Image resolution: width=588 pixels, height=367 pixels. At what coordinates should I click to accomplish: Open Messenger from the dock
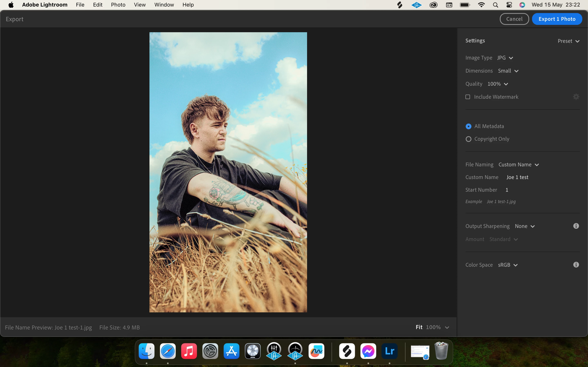click(x=368, y=351)
